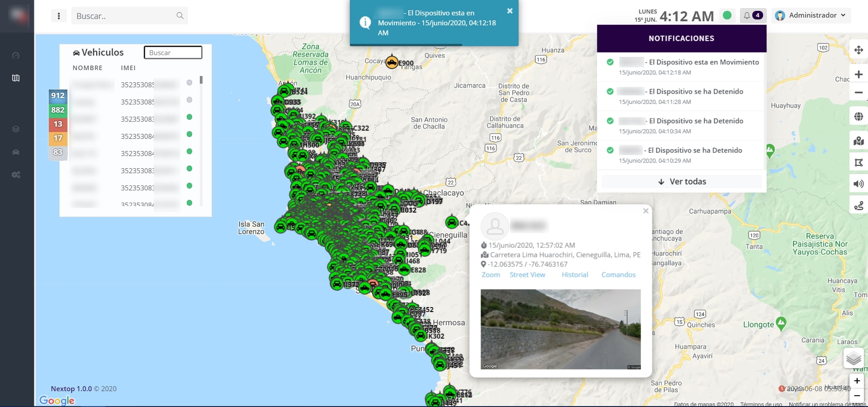Viewport: 868px width, 407px height.
Task: Click the green taxi marker near C4
Action: click(x=452, y=222)
